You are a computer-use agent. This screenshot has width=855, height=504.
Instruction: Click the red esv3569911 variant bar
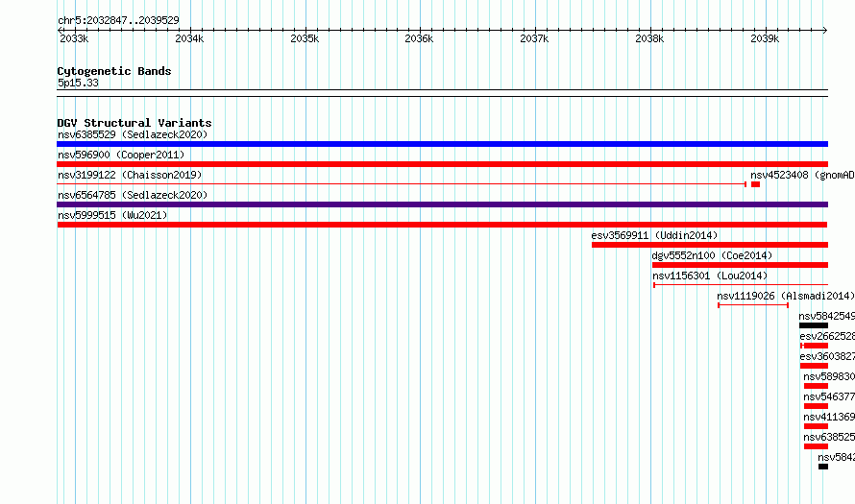pyautogui.click(x=710, y=245)
